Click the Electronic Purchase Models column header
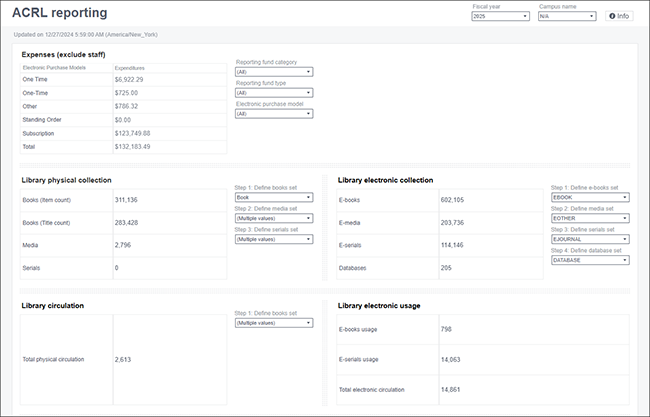The height and width of the screenshot is (417, 650). pos(54,68)
